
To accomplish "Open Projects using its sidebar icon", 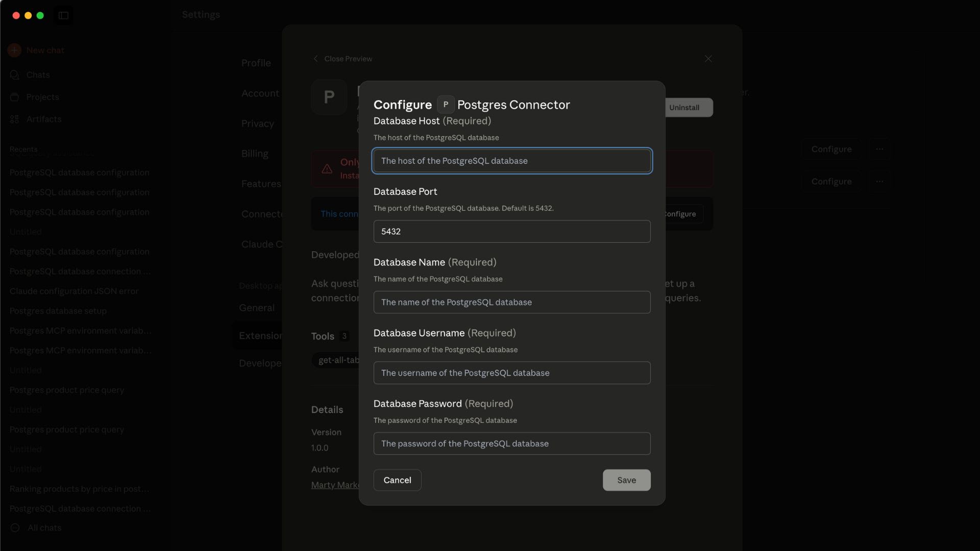I will 15,97.
